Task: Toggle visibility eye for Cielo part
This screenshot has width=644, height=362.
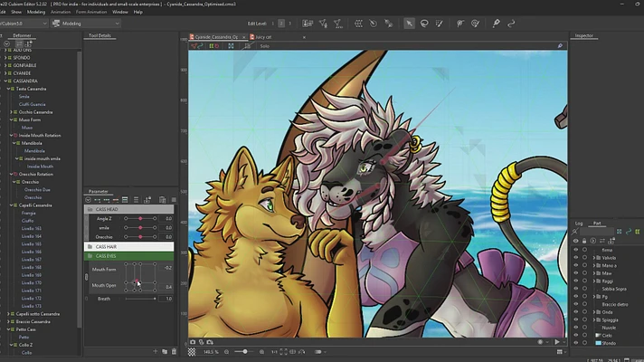Action: click(576, 335)
